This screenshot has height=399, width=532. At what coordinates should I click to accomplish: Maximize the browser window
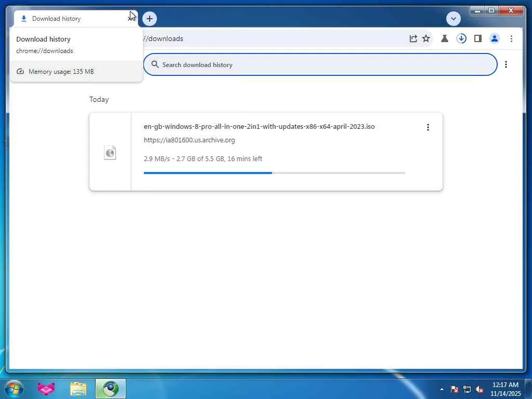(491, 11)
